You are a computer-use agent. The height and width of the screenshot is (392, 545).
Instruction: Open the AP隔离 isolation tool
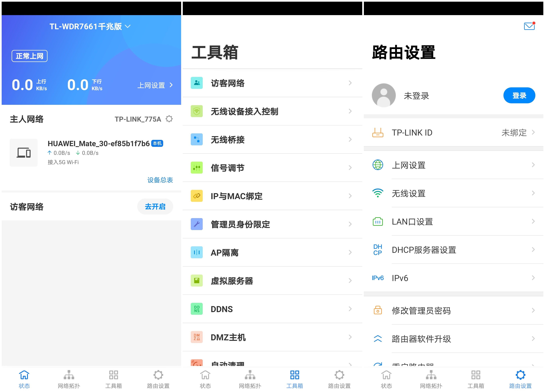click(x=272, y=252)
